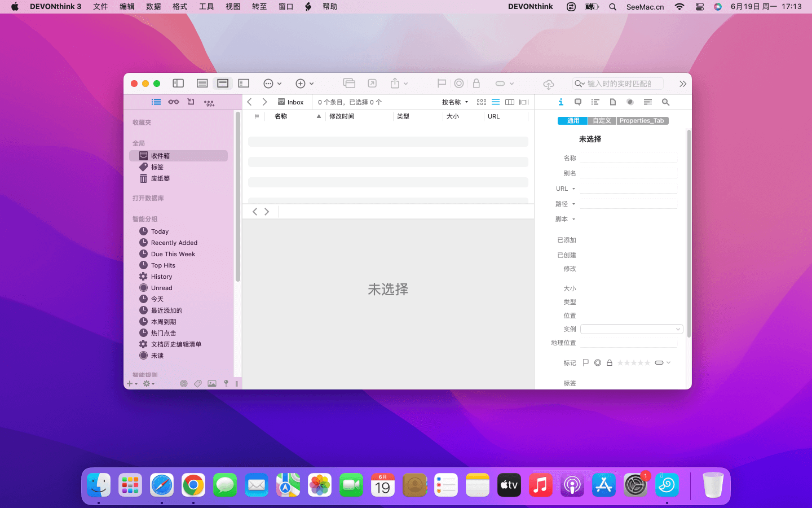Viewport: 812px width, 508px height.
Task: Toggle the lock in the 标记 row
Action: point(610,363)
